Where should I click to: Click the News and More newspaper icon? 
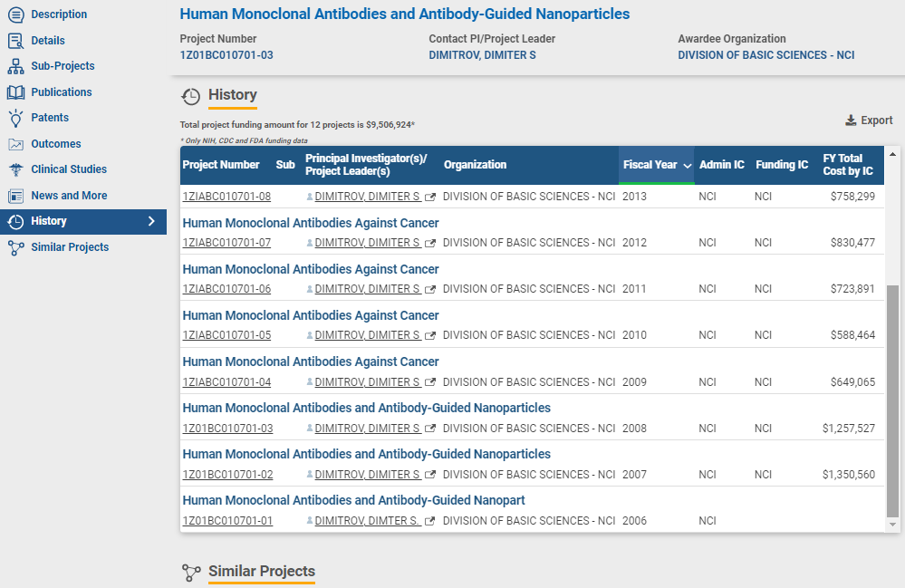click(15, 196)
